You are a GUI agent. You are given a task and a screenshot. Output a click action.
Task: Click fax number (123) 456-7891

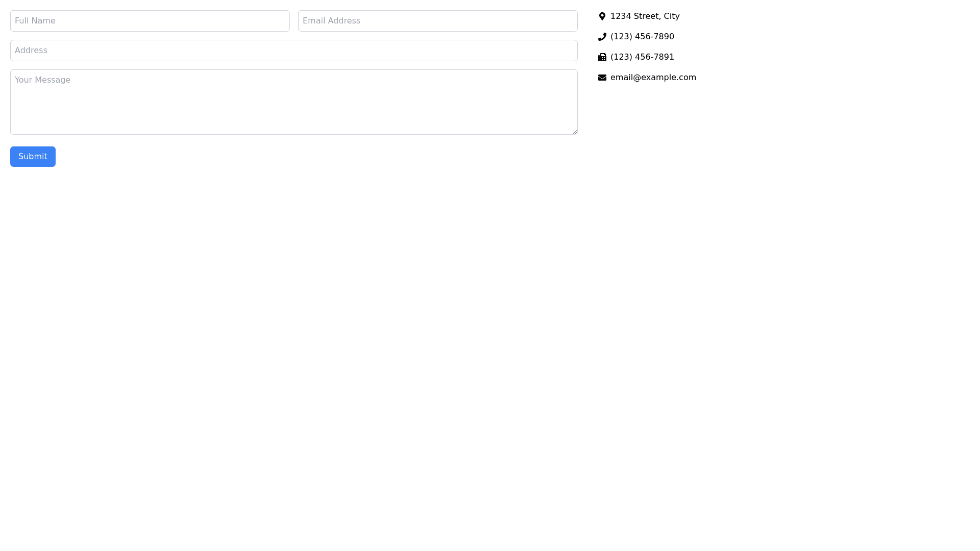click(x=642, y=57)
